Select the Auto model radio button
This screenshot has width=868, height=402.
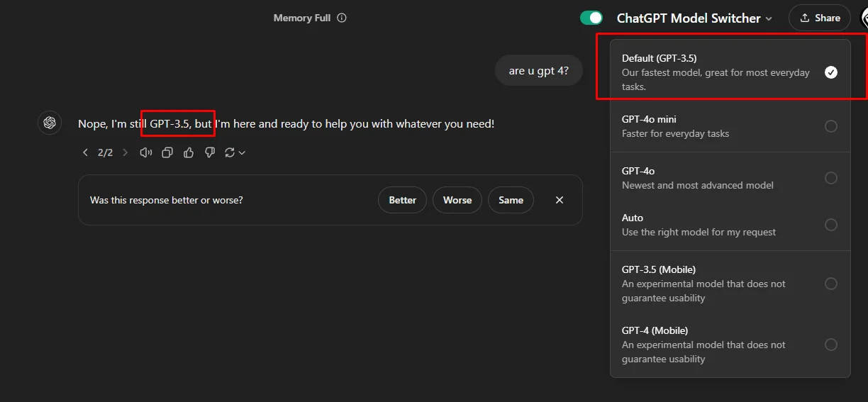pos(831,225)
